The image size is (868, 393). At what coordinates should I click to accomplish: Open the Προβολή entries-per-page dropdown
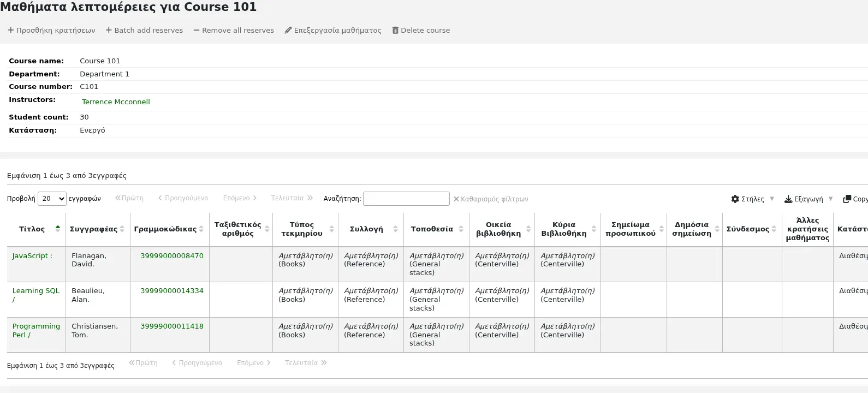(52, 199)
